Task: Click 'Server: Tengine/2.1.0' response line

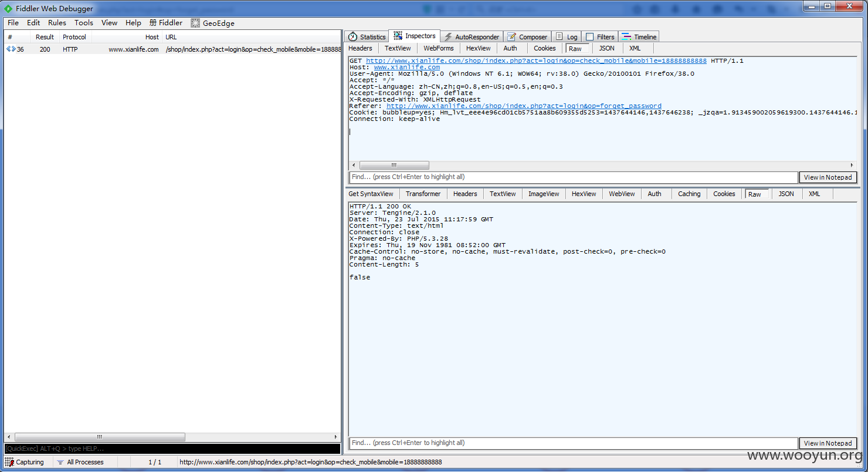Action: point(392,213)
